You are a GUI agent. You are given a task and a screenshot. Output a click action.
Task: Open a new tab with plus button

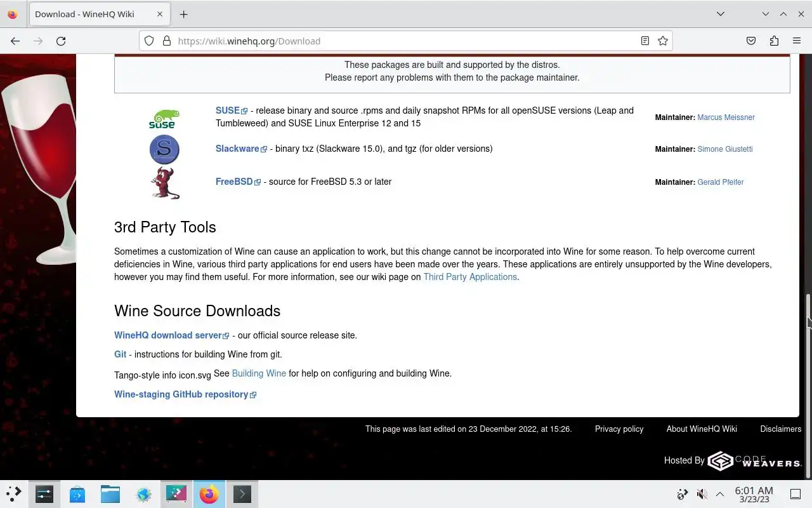point(183,14)
